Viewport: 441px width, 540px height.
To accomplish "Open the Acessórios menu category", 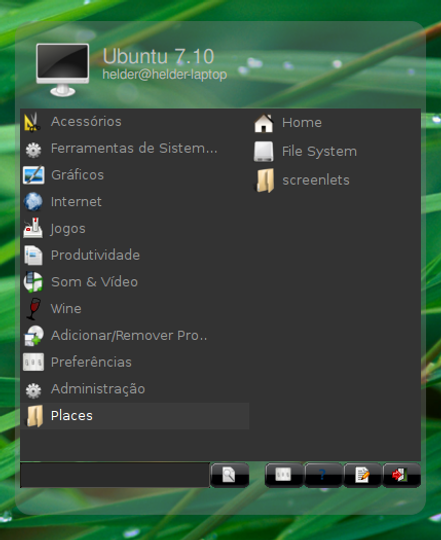I will coord(135,122).
